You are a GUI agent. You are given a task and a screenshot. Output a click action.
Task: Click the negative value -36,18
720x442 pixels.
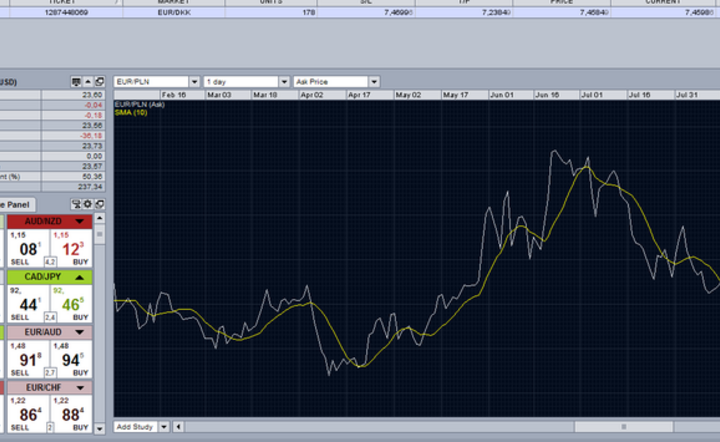click(73, 136)
